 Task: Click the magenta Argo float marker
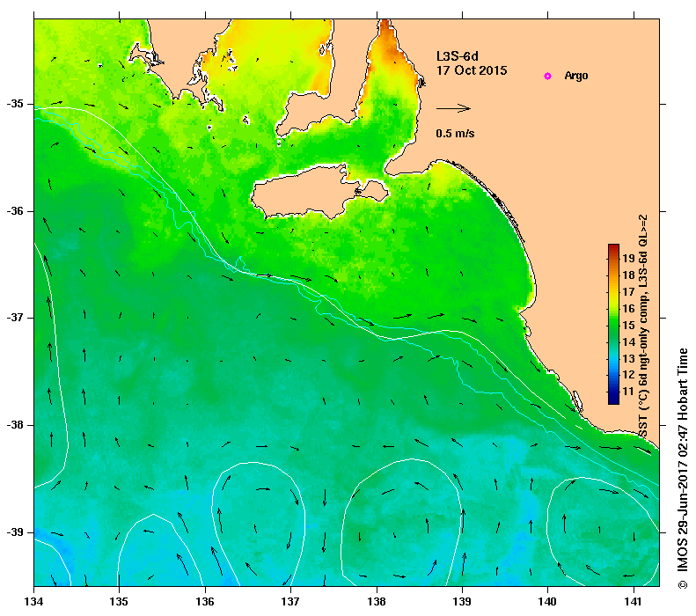click(x=548, y=77)
